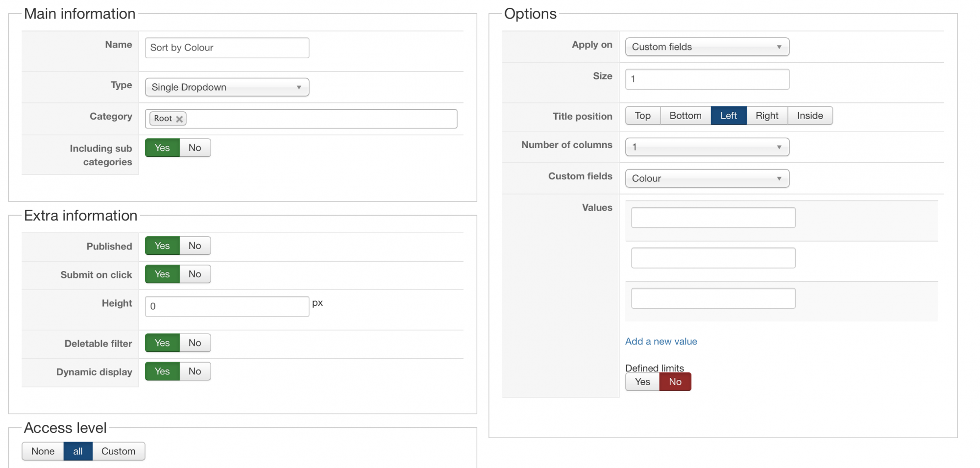Viewport: 980px width, 468px height.
Task: Expand the Apply on dropdown
Action: [707, 47]
